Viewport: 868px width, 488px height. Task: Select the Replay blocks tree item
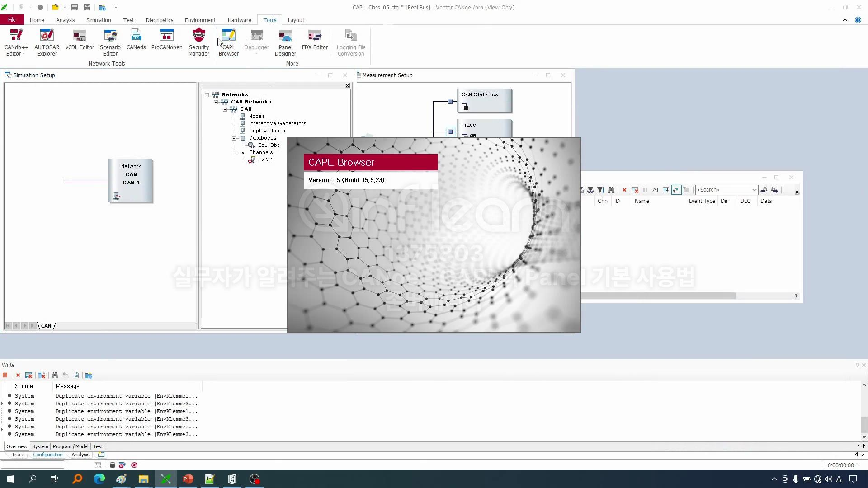point(267,131)
